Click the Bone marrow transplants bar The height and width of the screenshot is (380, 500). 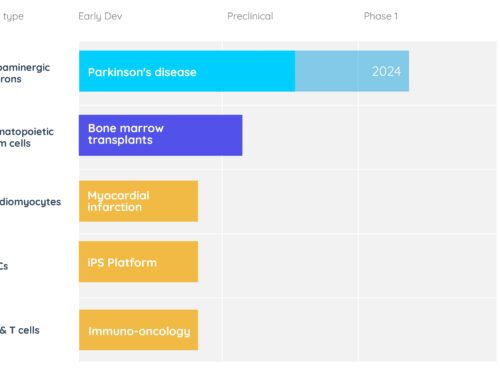pos(160,135)
